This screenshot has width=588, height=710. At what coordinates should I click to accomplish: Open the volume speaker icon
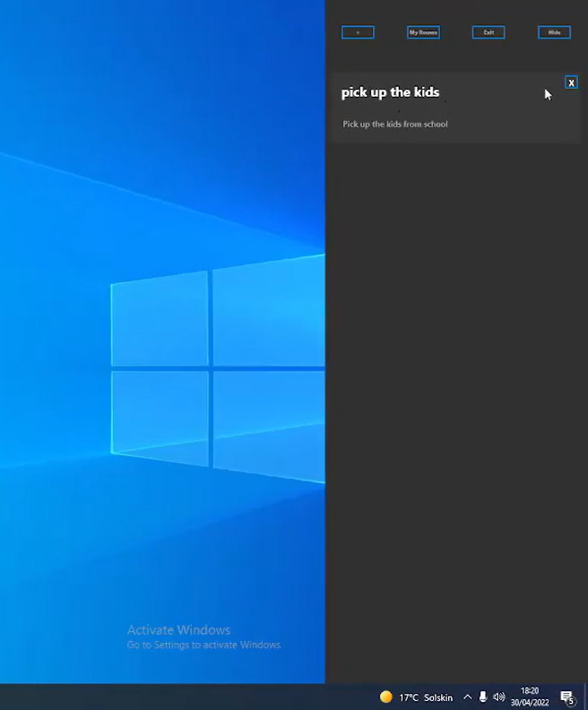499,697
